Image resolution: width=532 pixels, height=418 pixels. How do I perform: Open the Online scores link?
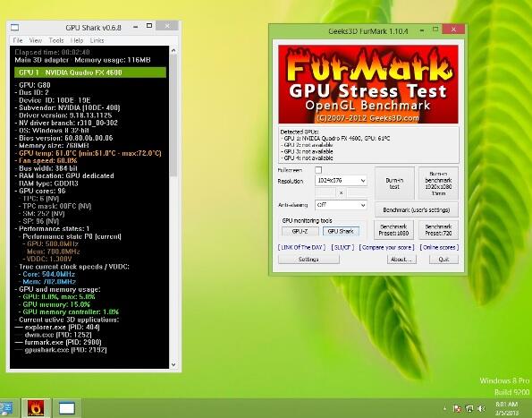tap(439, 248)
